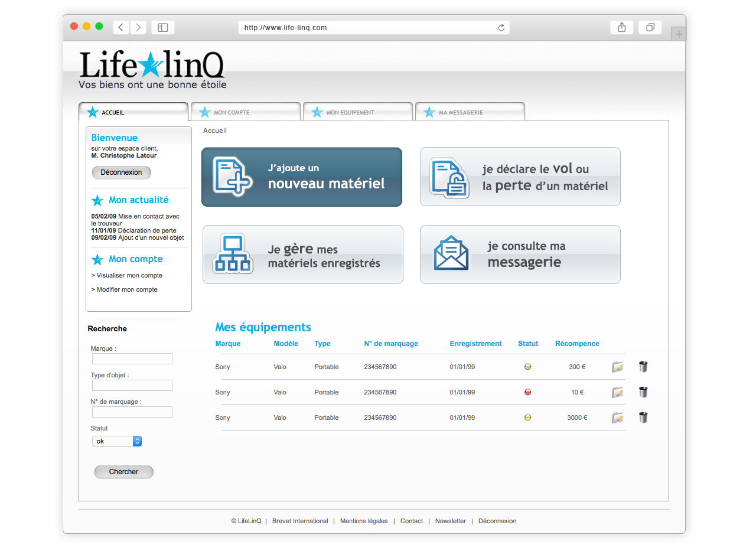Click the star icon beside Mon compte heading
Screen dimensions: 756x548
pyautogui.click(x=97, y=259)
